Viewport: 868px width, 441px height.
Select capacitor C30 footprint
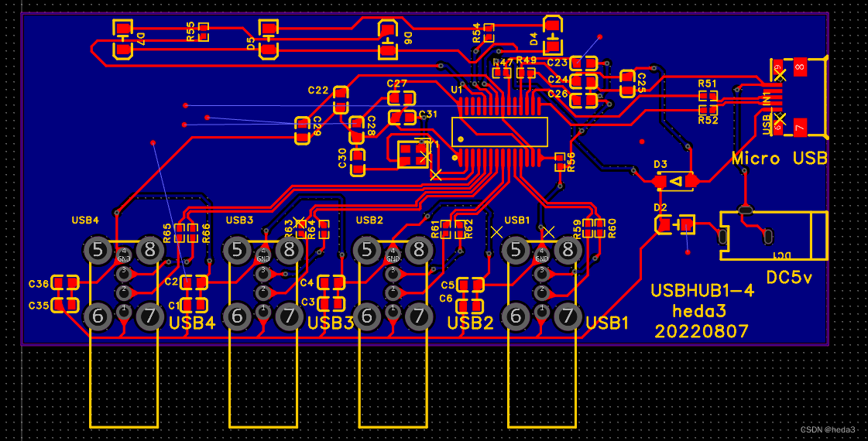click(x=359, y=162)
